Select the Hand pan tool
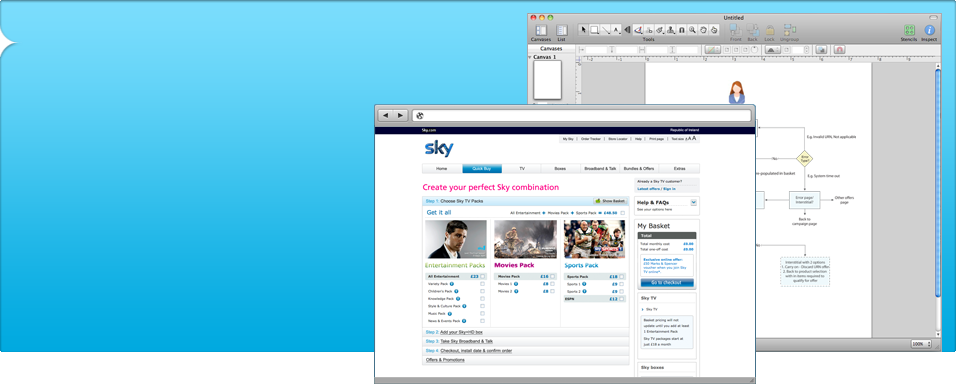Screen dimensions: 956x384 click(704, 29)
